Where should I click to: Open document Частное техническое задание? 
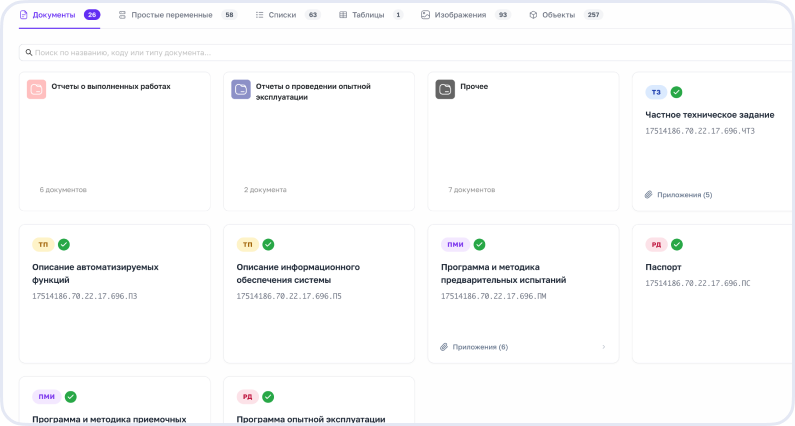click(x=709, y=115)
